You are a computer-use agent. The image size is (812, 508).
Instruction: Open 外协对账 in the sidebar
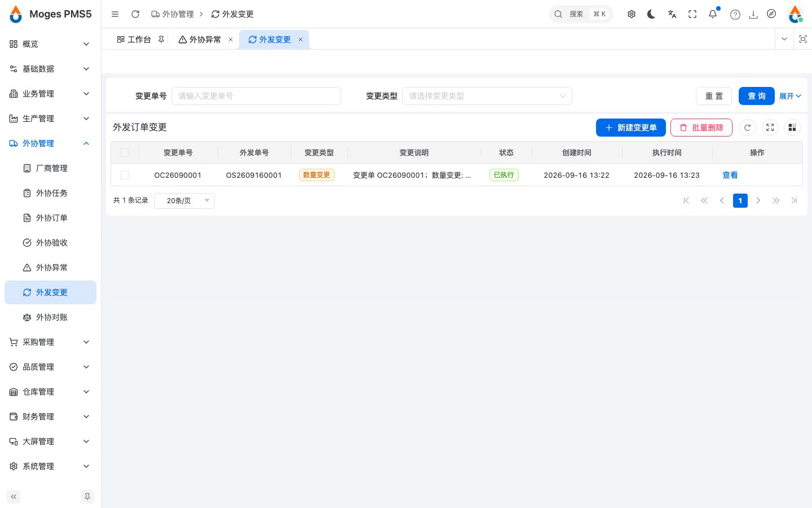click(x=50, y=317)
